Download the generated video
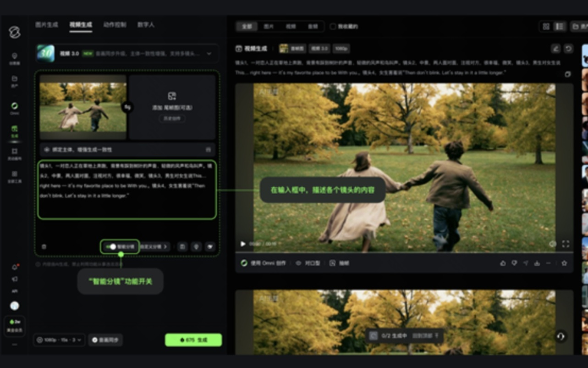Viewport: 588px width, 368px height. click(537, 263)
